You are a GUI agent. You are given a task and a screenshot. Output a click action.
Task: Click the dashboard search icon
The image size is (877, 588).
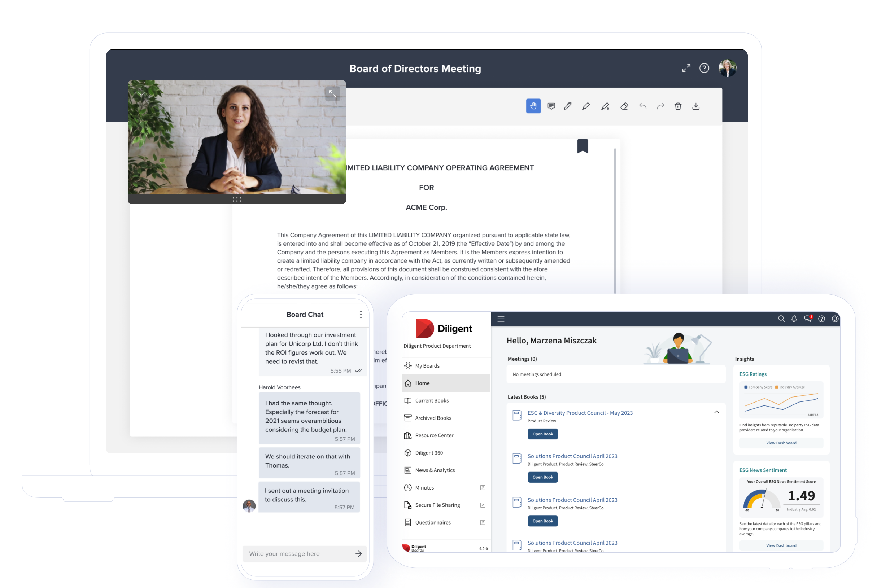781,319
